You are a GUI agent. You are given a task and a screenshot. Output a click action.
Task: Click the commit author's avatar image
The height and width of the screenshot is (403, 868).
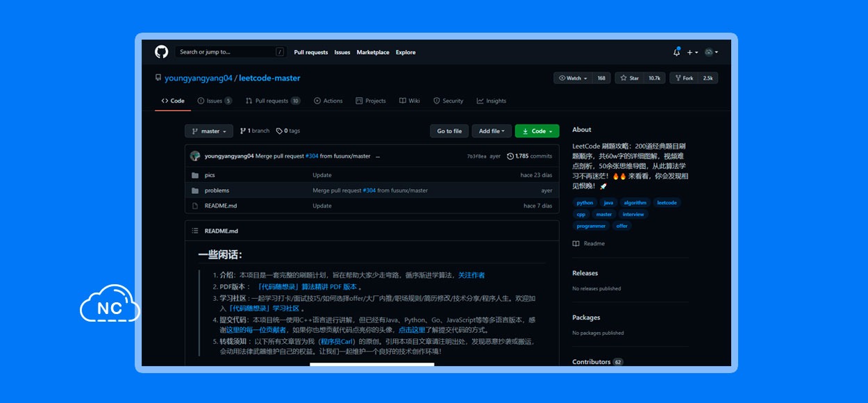pyautogui.click(x=195, y=156)
